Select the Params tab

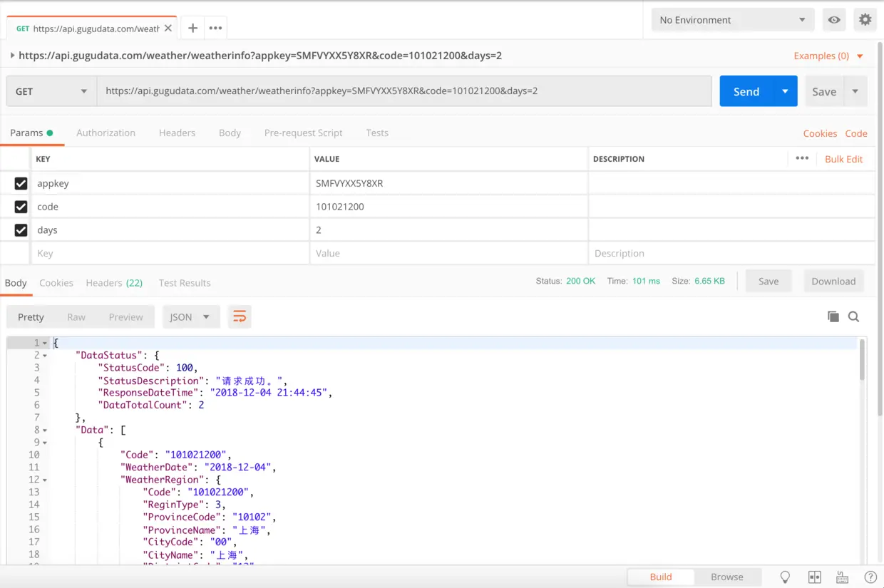[x=31, y=133]
